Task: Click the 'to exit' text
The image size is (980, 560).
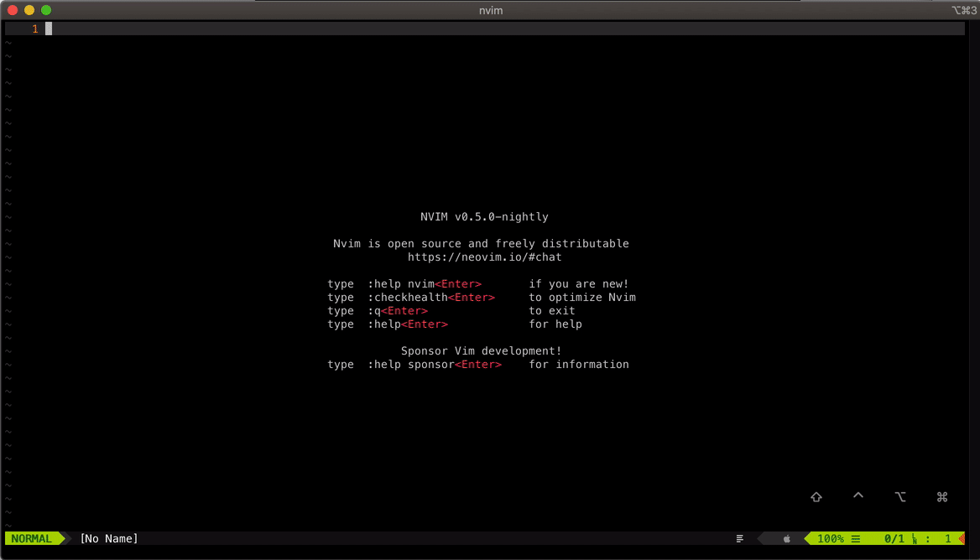Action: tap(552, 311)
